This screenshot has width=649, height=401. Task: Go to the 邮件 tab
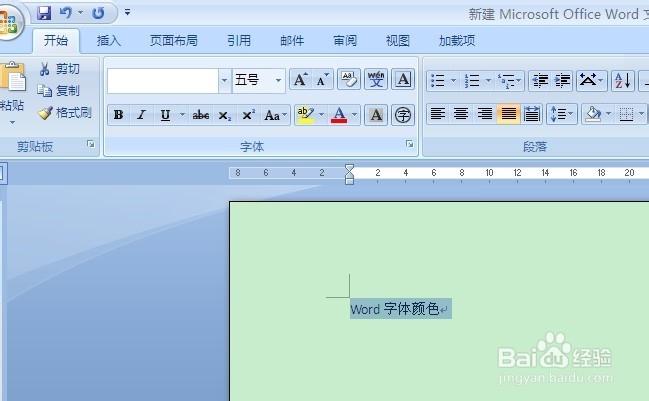coord(292,41)
